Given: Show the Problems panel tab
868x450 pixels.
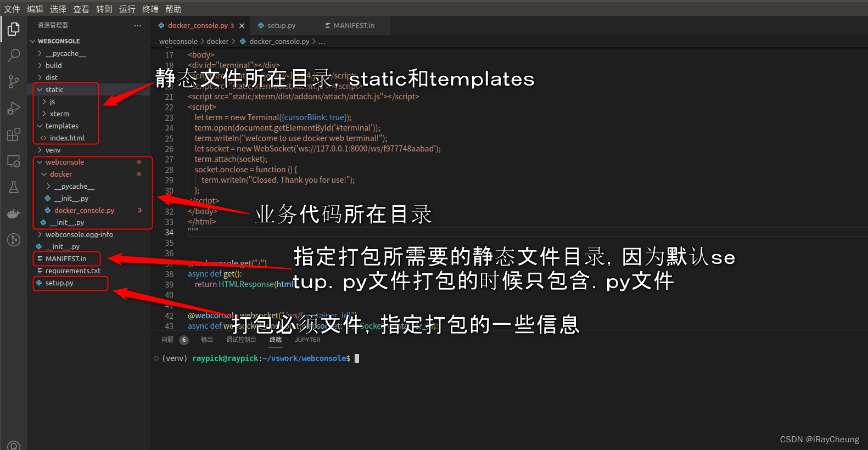Looking at the screenshot, I should click(167, 340).
